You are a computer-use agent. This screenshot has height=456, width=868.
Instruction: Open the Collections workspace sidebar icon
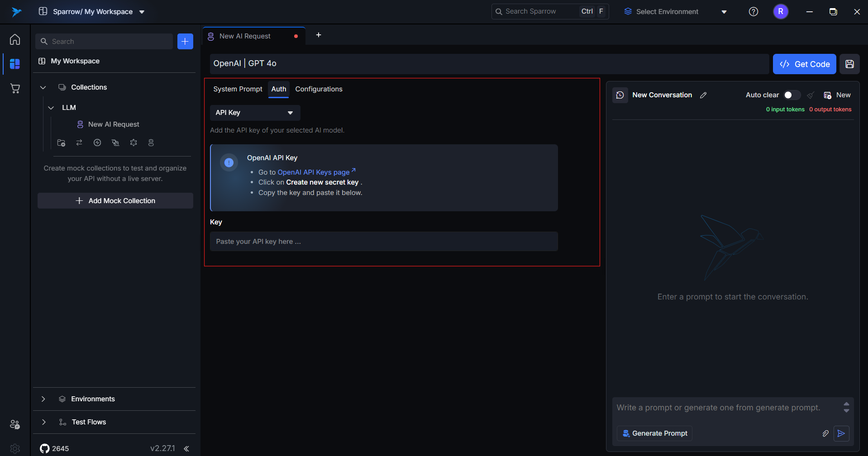click(x=15, y=64)
